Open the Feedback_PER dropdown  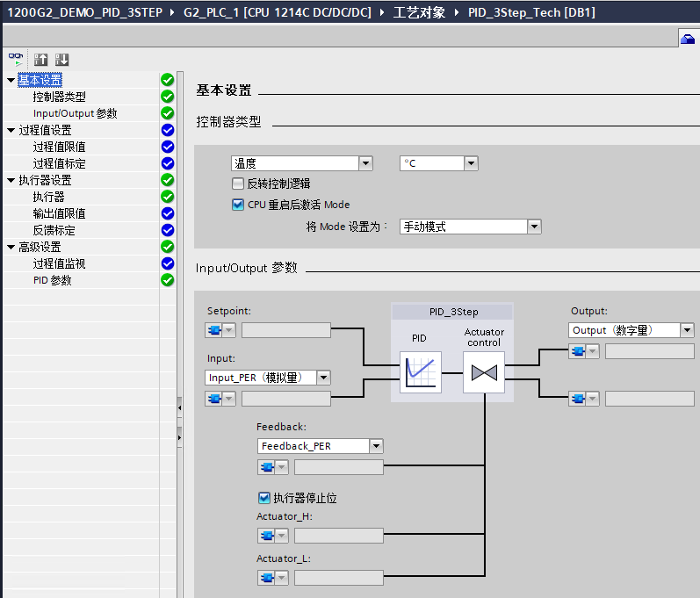376,446
